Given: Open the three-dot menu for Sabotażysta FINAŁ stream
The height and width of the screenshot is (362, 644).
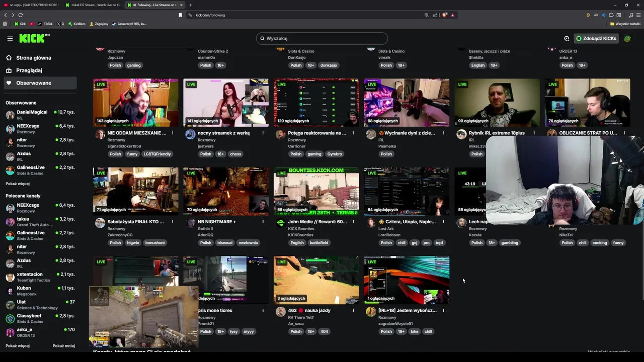Looking at the screenshot, I should tap(173, 222).
